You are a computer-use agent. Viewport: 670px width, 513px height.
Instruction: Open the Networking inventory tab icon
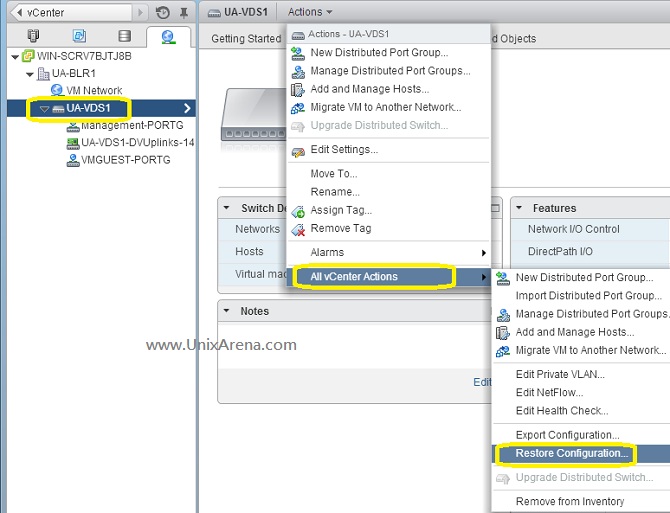pyautogui.click(x=168, y=37)
